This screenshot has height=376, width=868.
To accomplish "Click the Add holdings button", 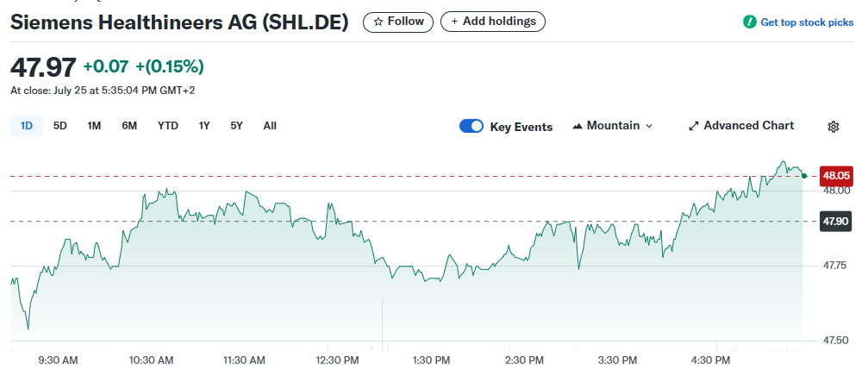I will tap(493, 22).
